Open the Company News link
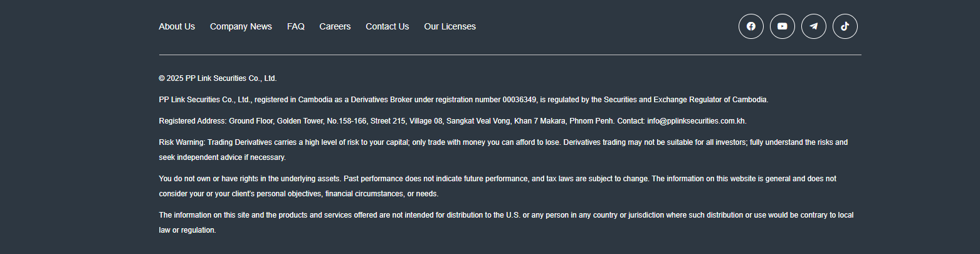The image size is (980, 254). (x=241, y=26)
